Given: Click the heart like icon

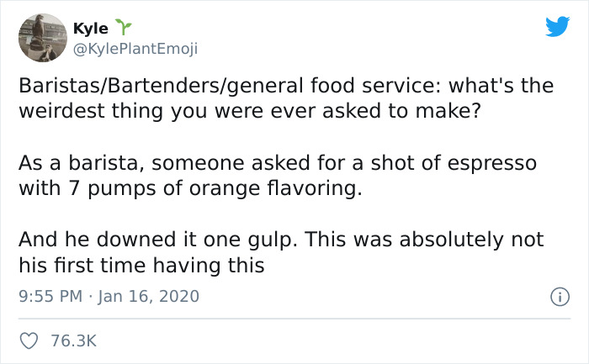Looking at the screenshot, I should click(29, 340).
